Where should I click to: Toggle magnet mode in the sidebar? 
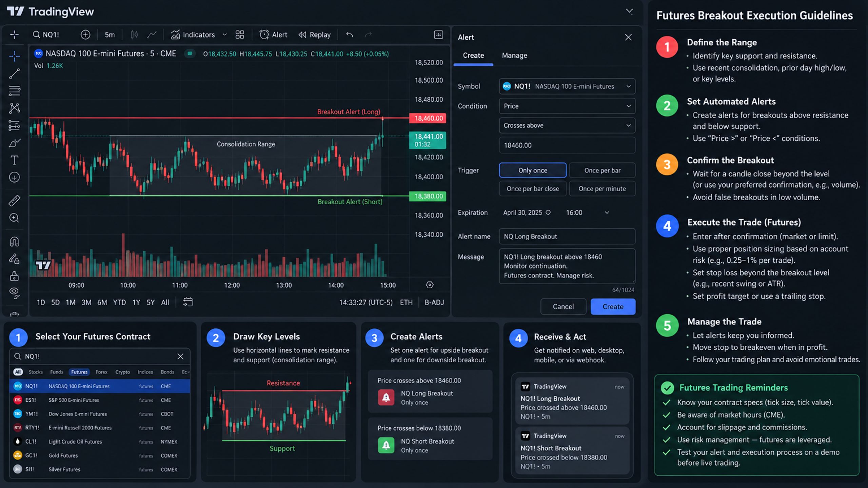(x=14, y=242)
